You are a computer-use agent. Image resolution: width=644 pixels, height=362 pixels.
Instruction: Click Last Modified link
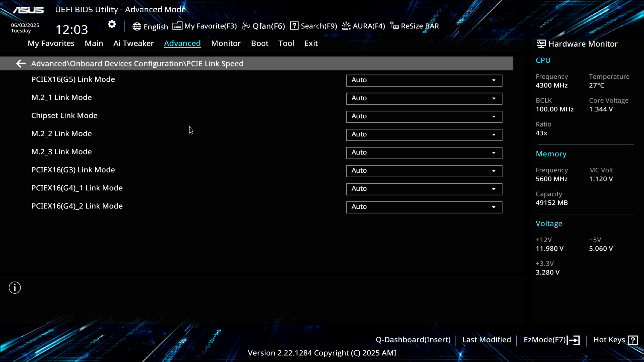coord(486,340)
